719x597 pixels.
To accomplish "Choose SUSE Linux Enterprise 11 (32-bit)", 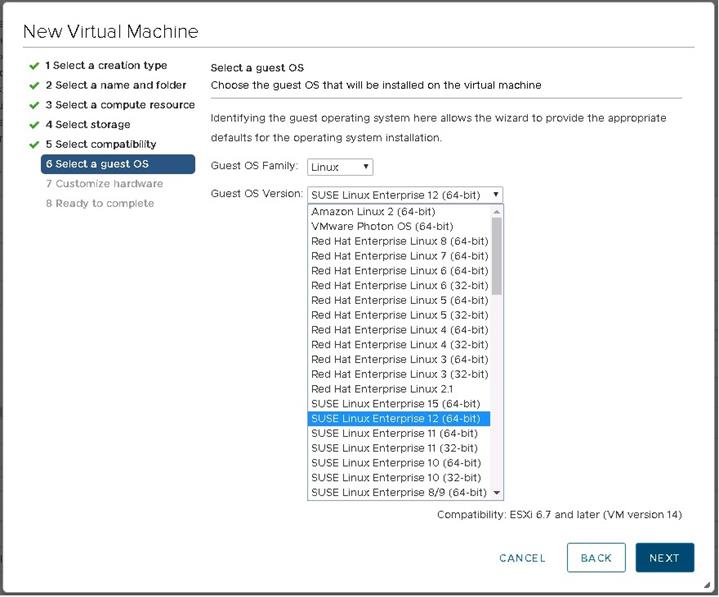I will pos(399,448).
